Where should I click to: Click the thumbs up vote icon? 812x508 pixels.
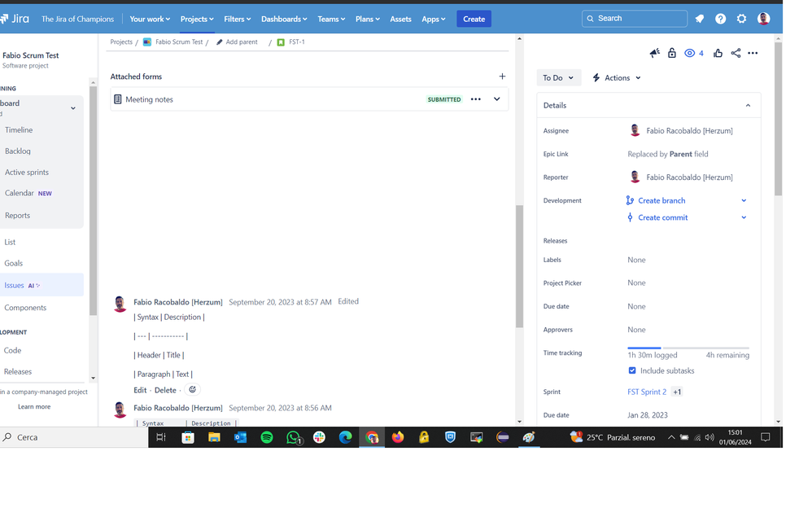[718, 53]
